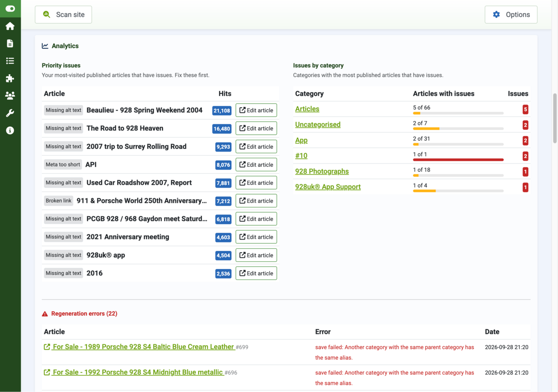The width and height of the screenshot is (558, 392).
Task: Click the Date column header
Action: (492, 332)
